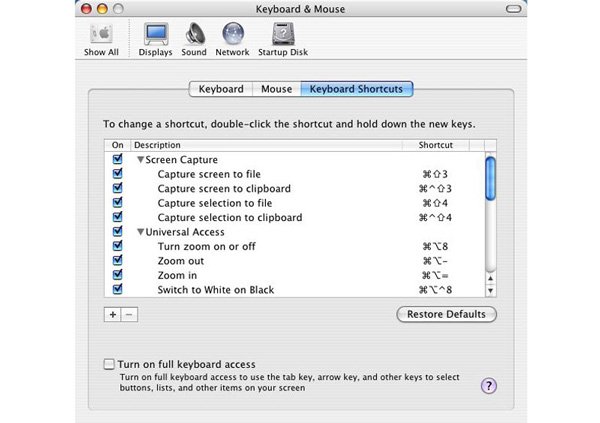Collapse the Screen Capture disclosure triangle
The width and height of the screenshot is (600, 423).
click(140, 160)
